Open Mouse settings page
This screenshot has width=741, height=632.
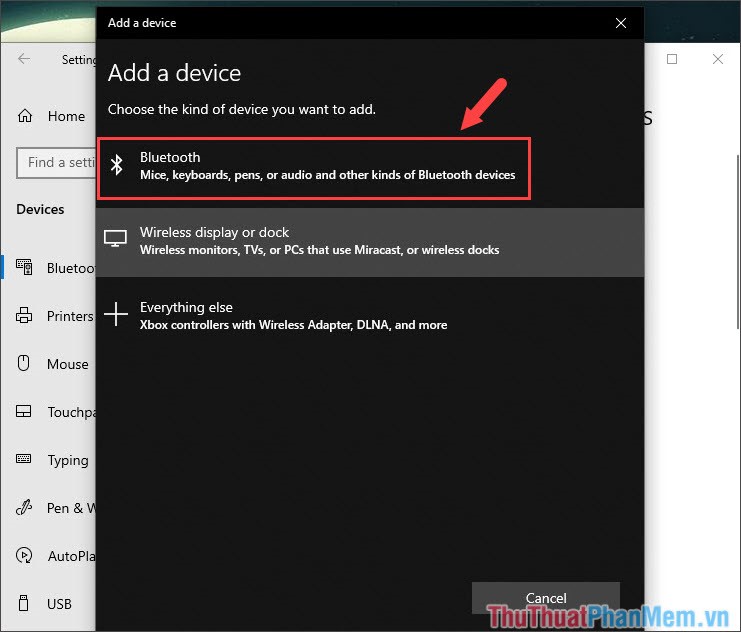coord(50,364)
